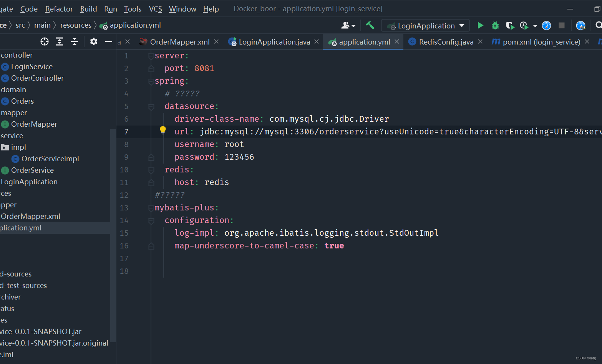This screenshot has width=602, height=364.
Task: Open the user account dropdown icon
Action: (x=348, y=26)
